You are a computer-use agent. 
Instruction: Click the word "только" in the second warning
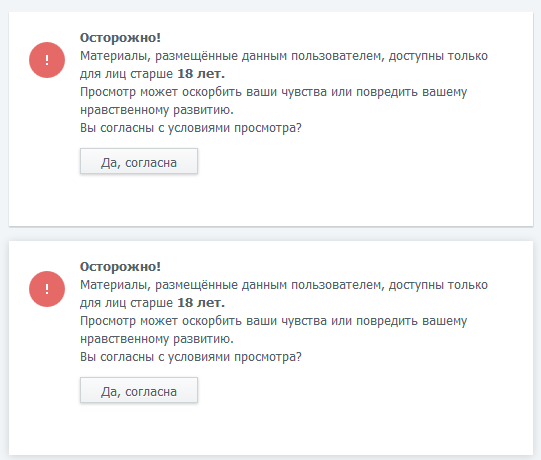point(468,285)
